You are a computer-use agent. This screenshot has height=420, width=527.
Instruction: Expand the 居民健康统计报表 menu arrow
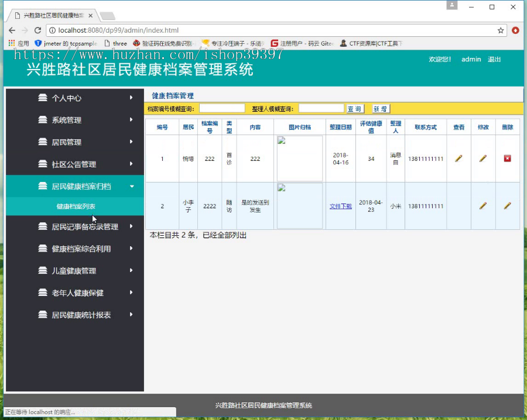(131, 315)
